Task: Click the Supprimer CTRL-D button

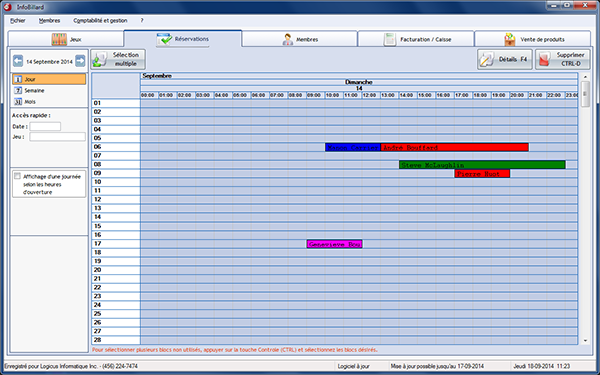Action: click(562, 59)
